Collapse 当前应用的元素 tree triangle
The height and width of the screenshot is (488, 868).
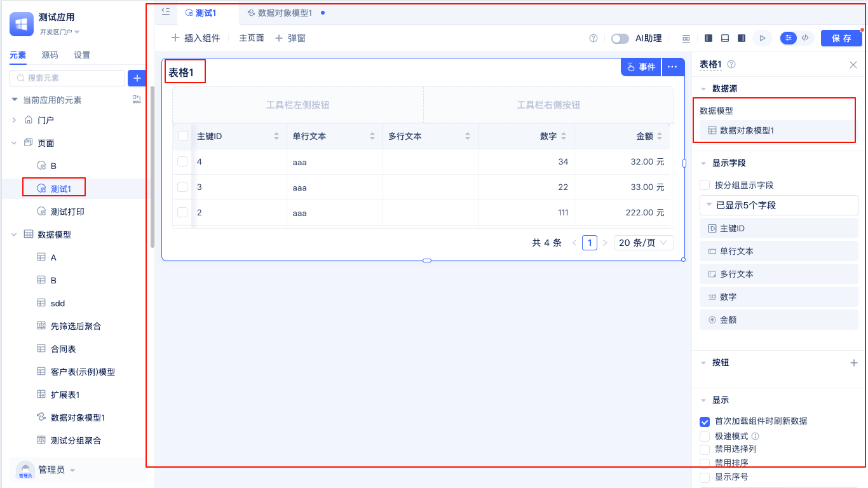click(x=14, y=100)
